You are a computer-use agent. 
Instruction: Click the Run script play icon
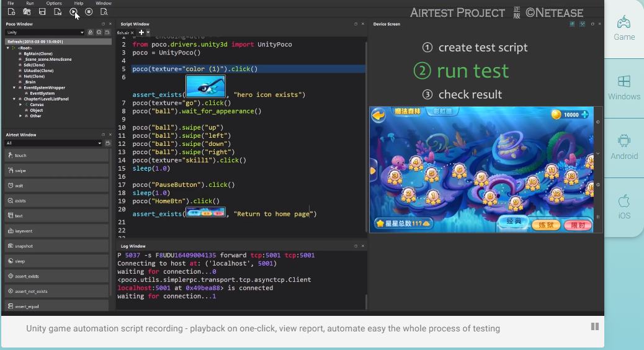pos(74,12)
